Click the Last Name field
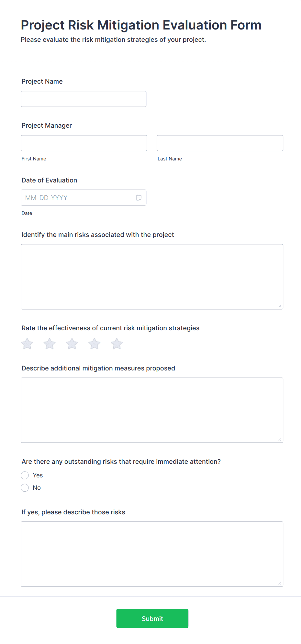The height and width of the screenshot is (644, 301). pos(220,143)
